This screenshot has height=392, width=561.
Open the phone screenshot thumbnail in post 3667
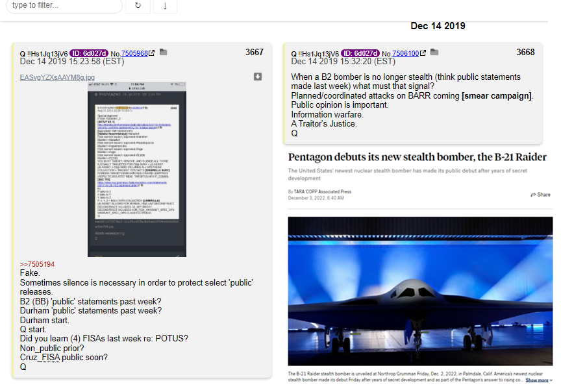click(x=137, y=169)
